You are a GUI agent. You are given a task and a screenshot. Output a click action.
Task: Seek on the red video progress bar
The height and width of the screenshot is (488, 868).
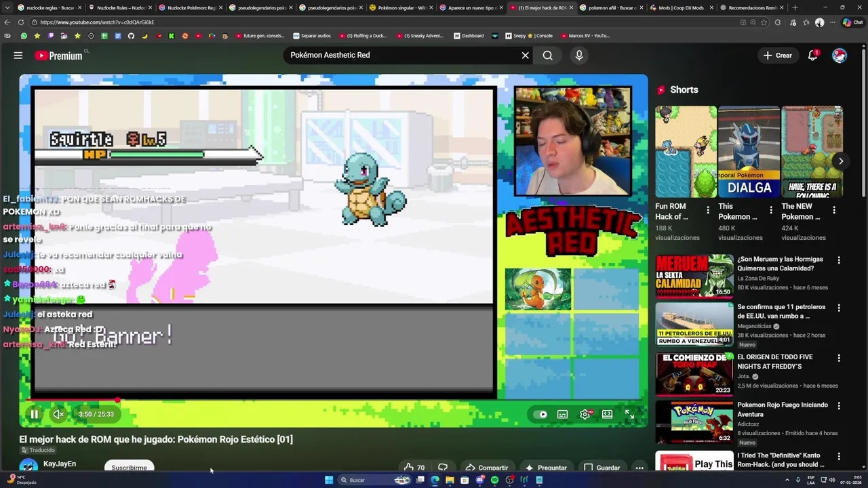tap(333, 401)
